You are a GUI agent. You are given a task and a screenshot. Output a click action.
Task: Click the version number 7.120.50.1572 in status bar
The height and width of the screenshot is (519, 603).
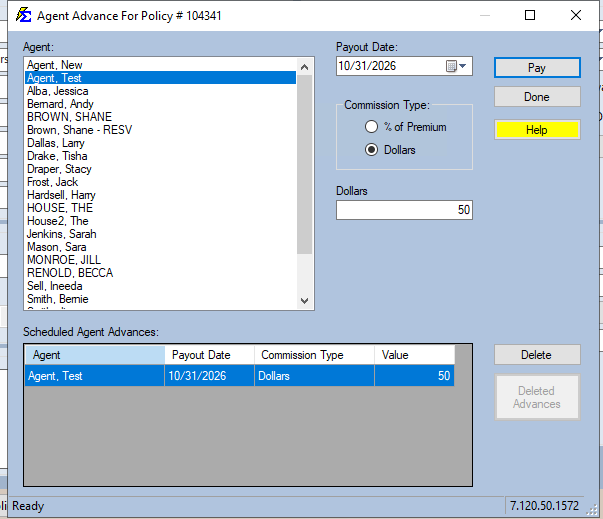coord(544,506)
